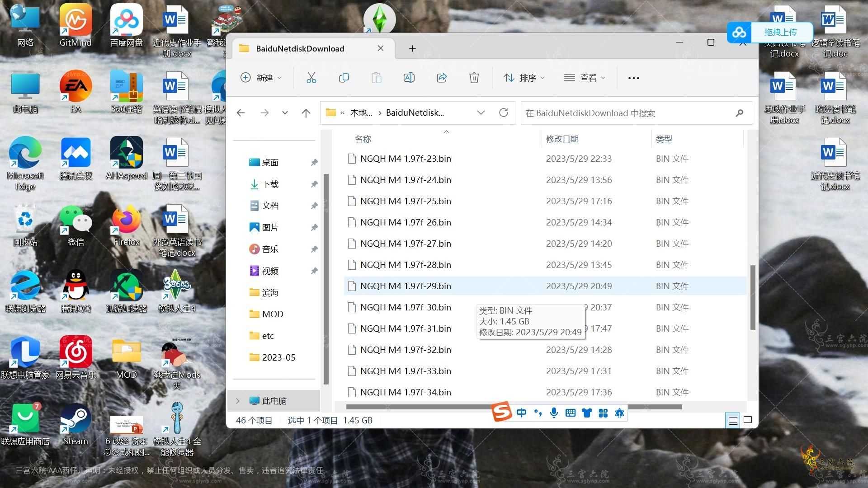Screen dimensions: 868x488
Task: Open 回收站 recycle bin on desktop
Action: pos(25,225)
